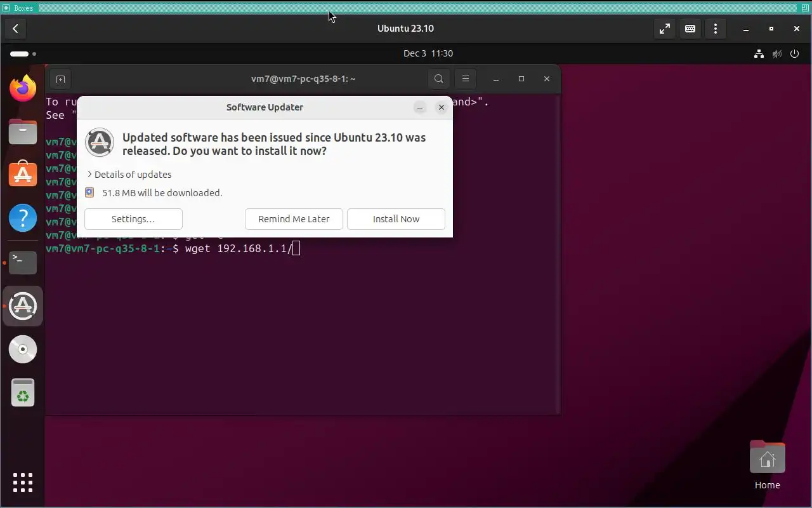Launch Firefox from the dock
Screen dimensions: 812x508
23,88
